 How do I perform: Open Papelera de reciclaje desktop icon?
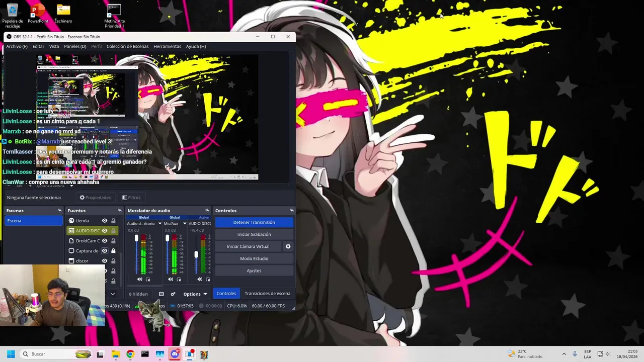click(12, 15)
